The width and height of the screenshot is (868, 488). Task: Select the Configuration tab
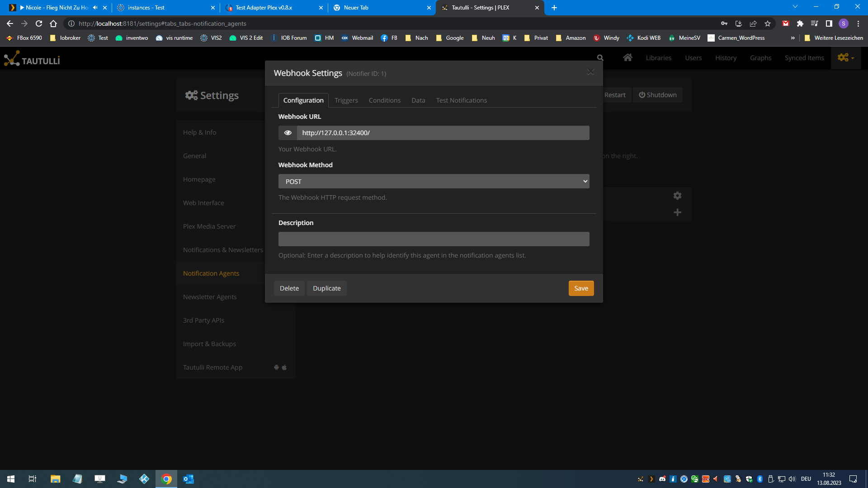click(x=303, y=100)
